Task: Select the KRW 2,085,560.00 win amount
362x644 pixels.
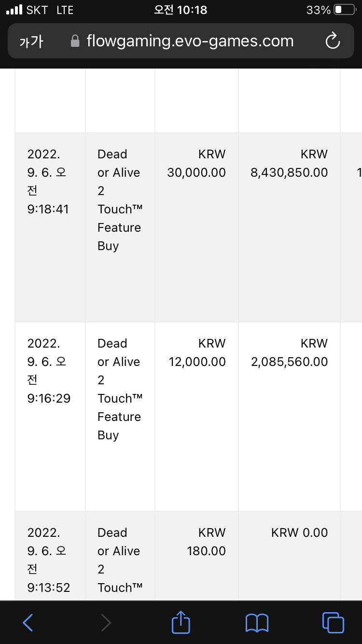Action: coord(289,352)
